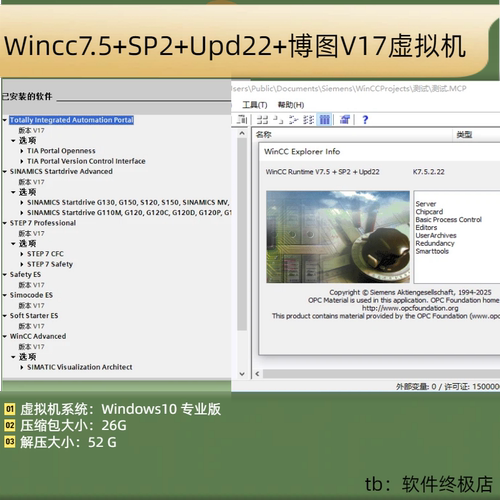Collapse Totally Integrated Automation Portal node
The width and height of the screenshot is (500, 500).
pyautogui.click(x=5, y=120)
